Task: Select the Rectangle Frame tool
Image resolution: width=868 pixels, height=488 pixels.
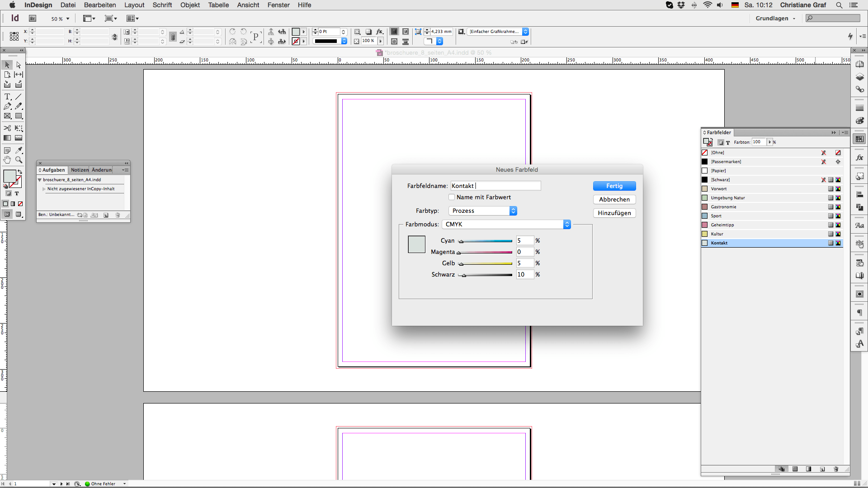Action: (x=7, y=116)
